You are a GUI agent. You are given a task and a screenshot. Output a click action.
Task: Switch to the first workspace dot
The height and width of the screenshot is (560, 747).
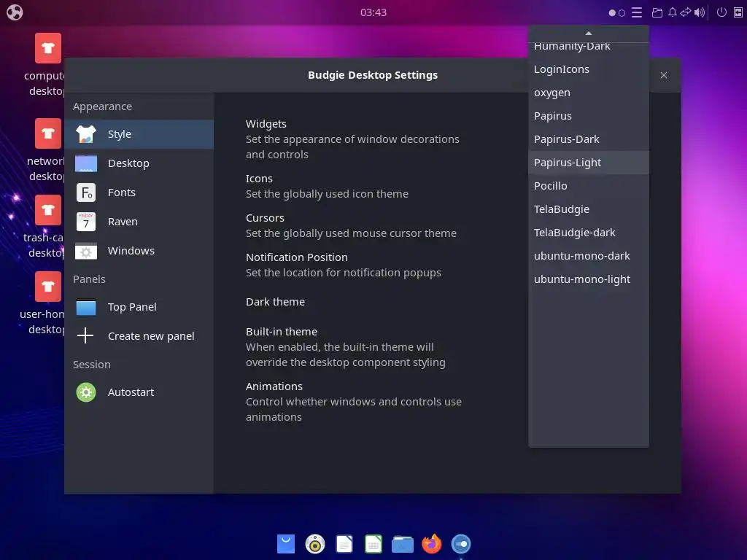click(x=612, y=13)
